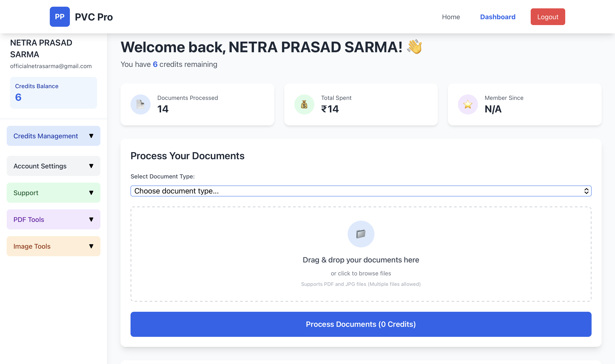Expand the Image Tools section
The image size is (615, 364).
click(x=53, y=246)
